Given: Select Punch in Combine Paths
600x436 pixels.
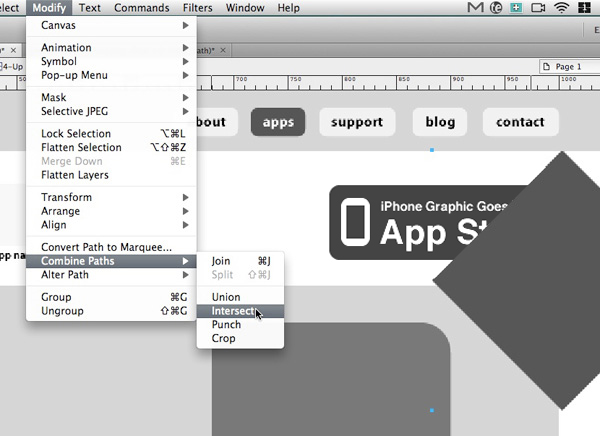Looking at the screenshot, I should coord(240,325).
